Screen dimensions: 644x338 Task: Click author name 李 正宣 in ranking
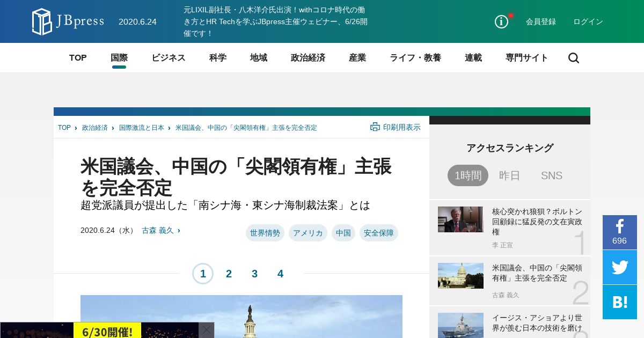coord(502,245)
